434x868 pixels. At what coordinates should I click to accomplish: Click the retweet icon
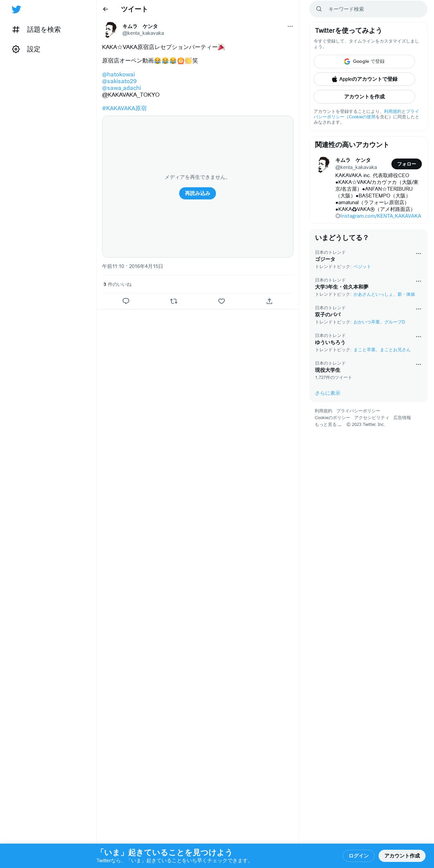tap(174, 301)
